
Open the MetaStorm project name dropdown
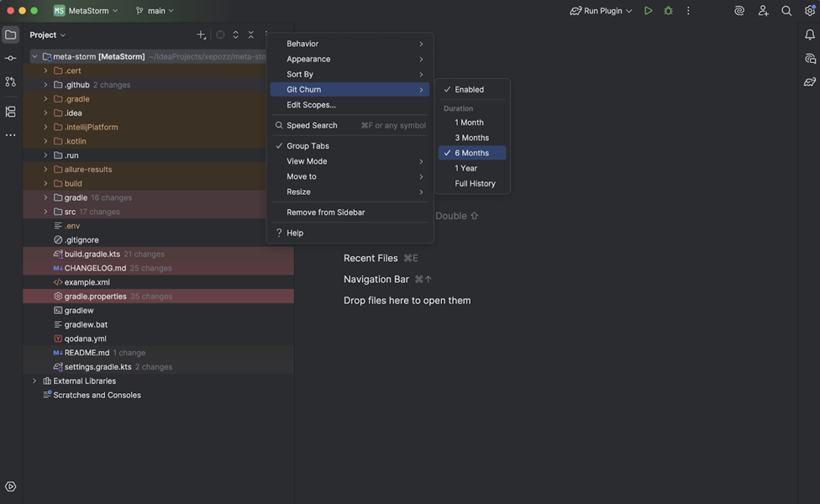pos(86,10)
